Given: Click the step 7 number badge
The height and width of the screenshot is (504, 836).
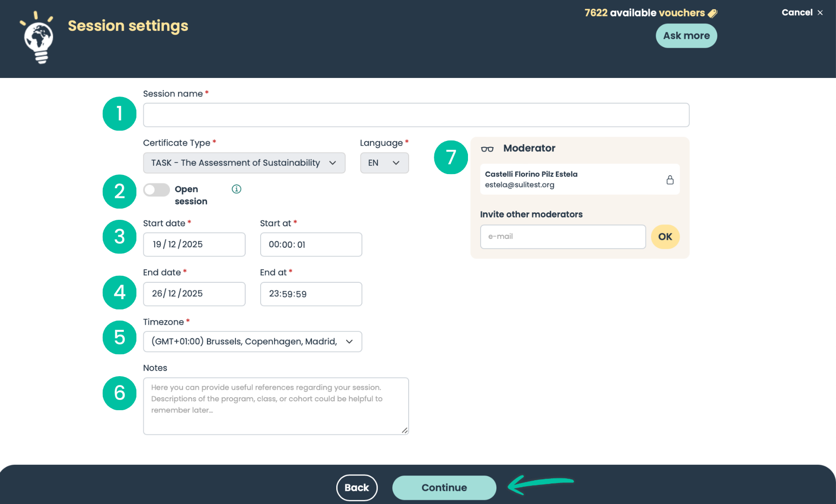Looking at the screenshot, I should click(x=451, y=157).
